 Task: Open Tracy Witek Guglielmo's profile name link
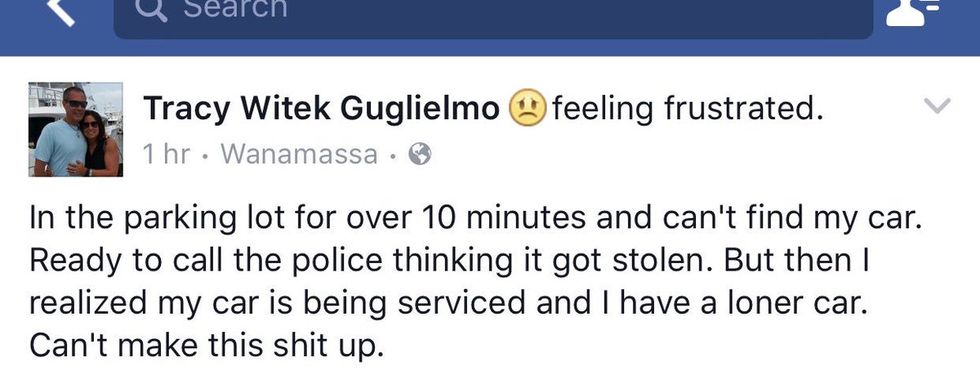click(322, 110)
